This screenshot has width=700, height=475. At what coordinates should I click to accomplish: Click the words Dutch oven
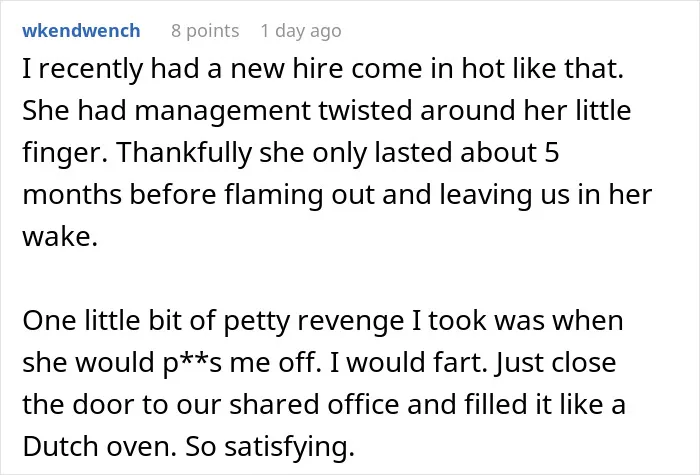(x=99, y=446)
